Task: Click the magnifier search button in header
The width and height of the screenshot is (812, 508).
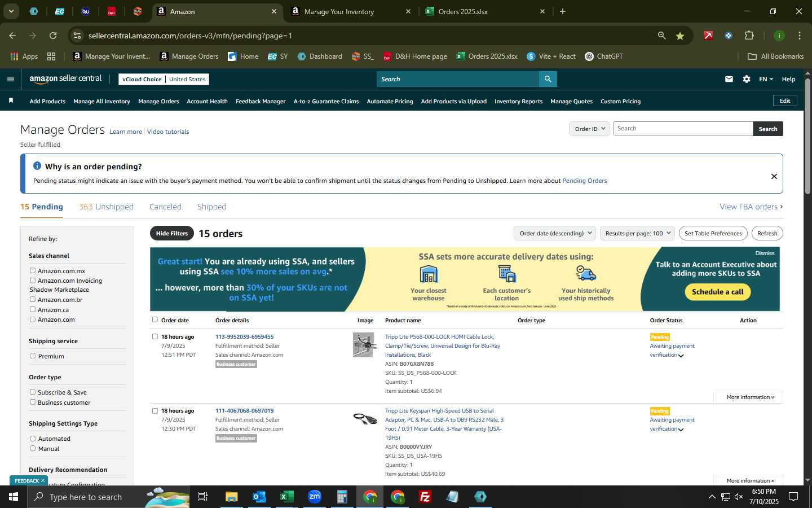Action: coord(548,79)
